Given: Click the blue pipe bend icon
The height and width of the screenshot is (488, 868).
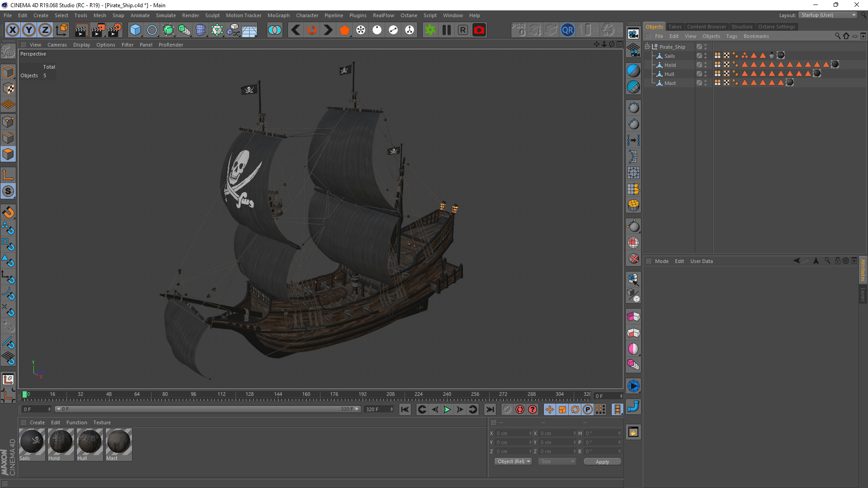Looking at the screenshot, I should coord(633,407).
